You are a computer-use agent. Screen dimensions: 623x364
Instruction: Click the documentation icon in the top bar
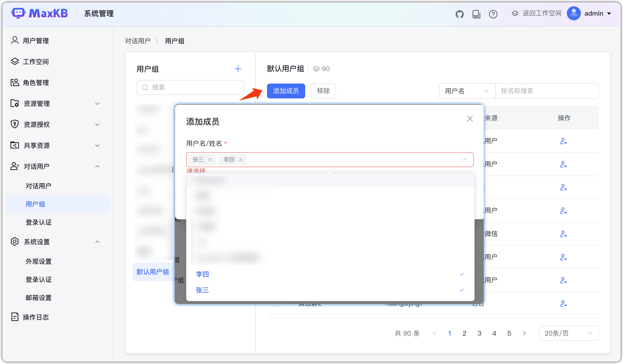[476, 14]
